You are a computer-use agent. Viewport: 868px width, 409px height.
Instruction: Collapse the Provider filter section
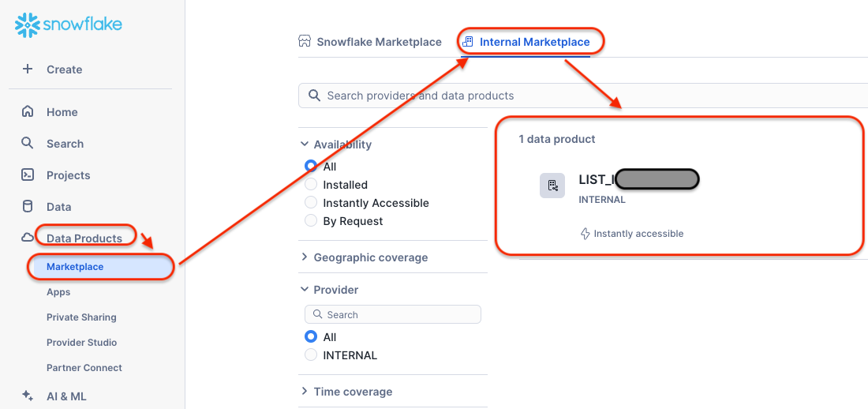pyautogui.click(x=304, y=289)
